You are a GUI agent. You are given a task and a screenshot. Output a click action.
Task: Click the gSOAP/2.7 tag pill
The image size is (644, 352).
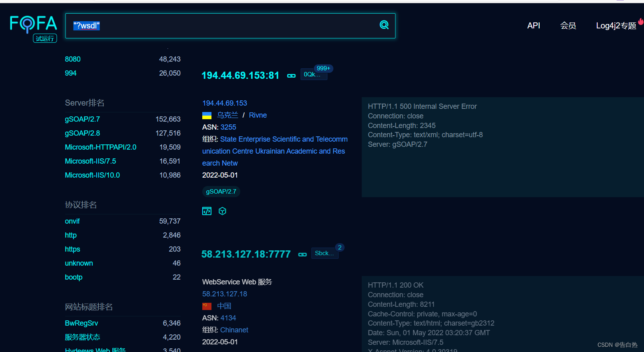pyautogui.click(x=221, y=192)
